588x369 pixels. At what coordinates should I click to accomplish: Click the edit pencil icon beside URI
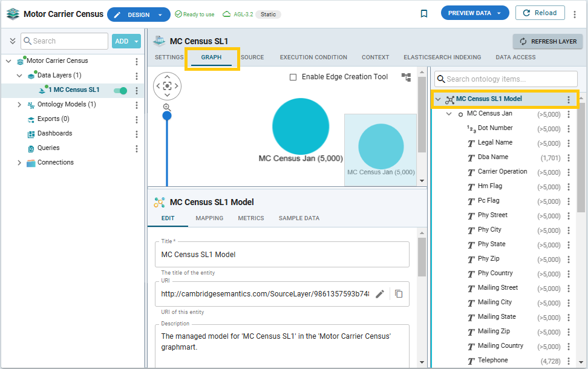tap(380, 294)
